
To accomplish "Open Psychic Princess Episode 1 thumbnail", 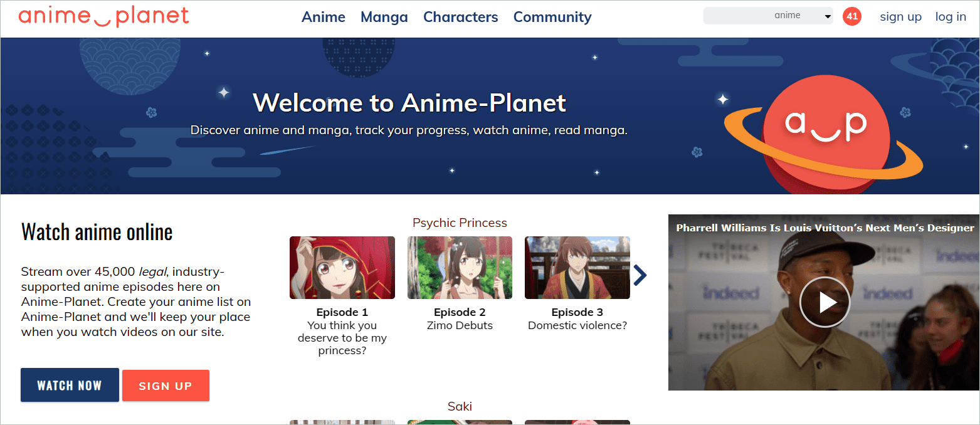I will [342, 268].
